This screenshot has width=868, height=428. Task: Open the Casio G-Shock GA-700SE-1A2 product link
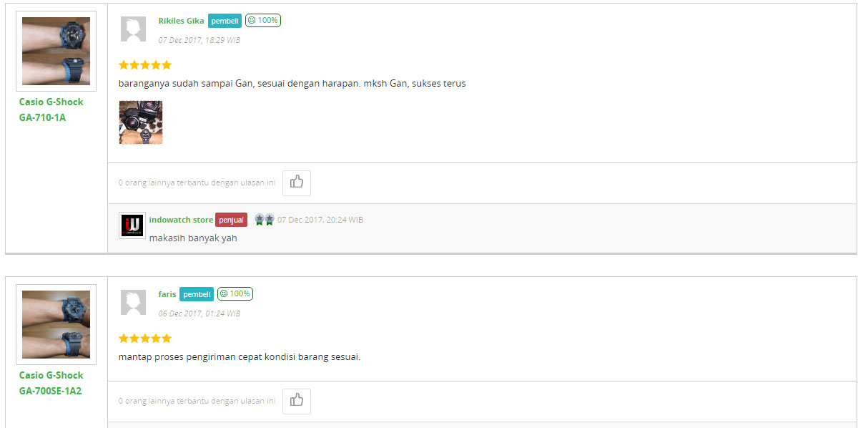pyautogui.click(x=51, y=383)
